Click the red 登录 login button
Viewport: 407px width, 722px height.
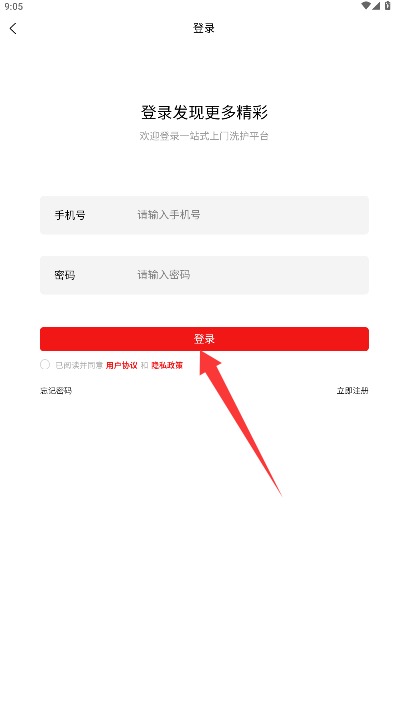(204, 339)
